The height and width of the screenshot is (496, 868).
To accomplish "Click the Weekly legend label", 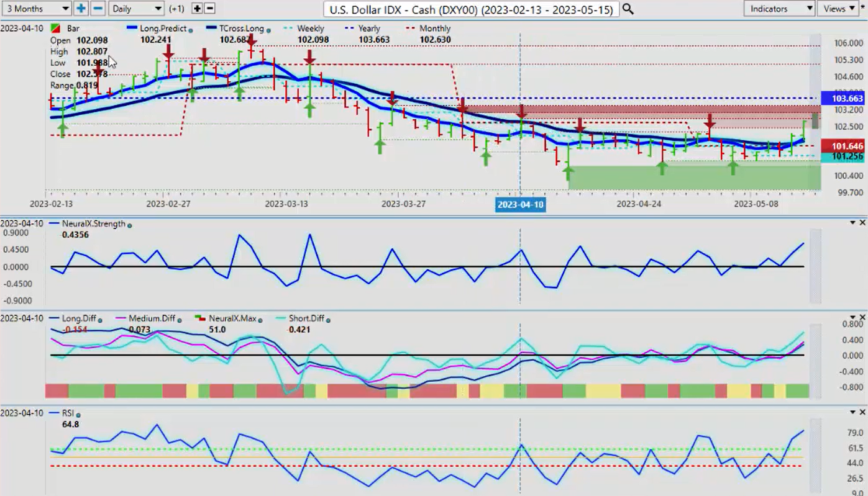I will point(311,29).
